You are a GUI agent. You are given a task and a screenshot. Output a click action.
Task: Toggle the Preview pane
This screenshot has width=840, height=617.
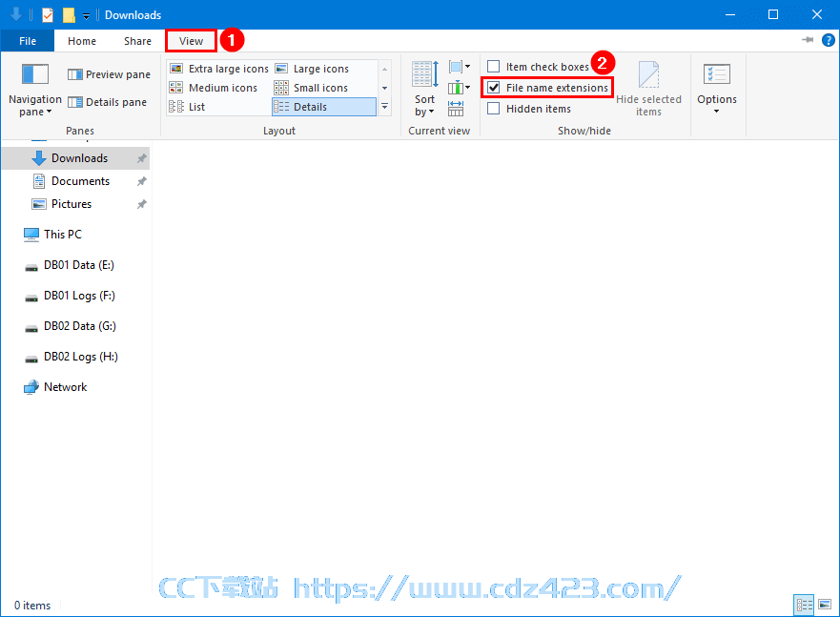pyautogui.click(x=109, y=74)
